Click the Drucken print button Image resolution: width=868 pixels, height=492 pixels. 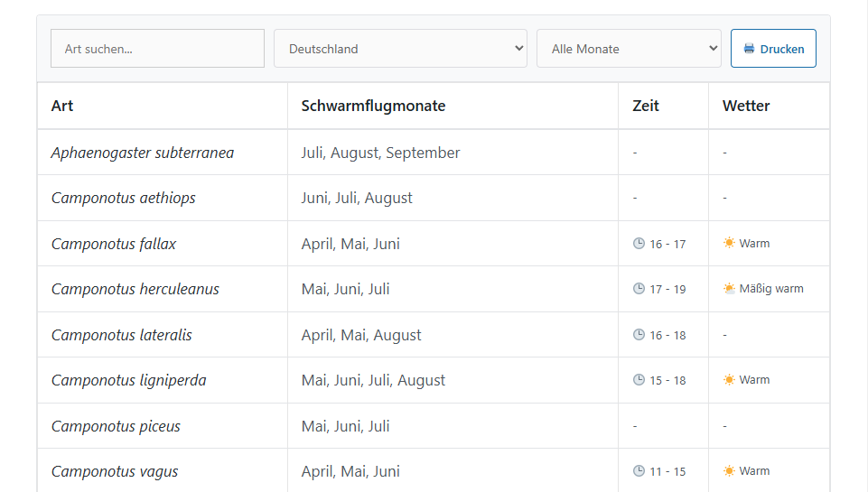click(773, 49)
